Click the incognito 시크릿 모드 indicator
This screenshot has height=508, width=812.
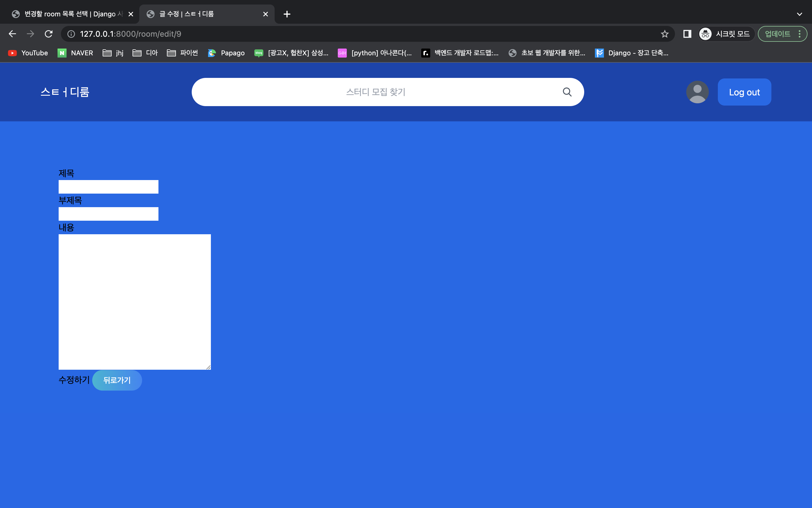point(726,34)
